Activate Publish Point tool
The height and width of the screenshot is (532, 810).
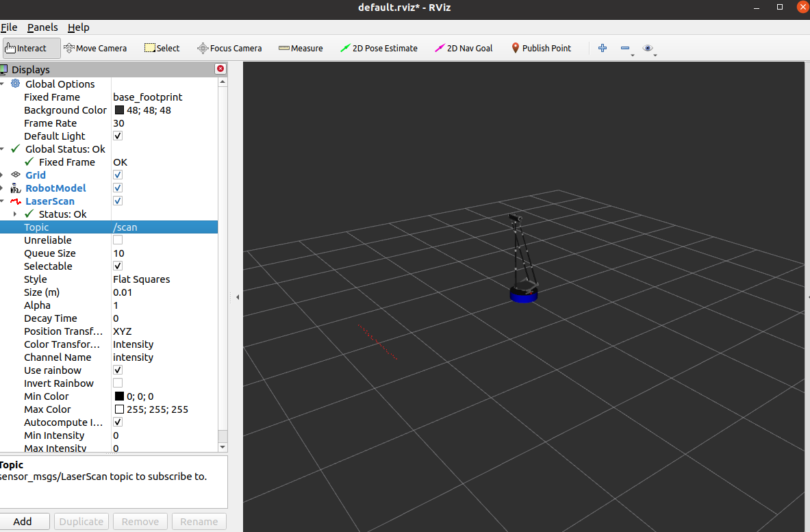(541, 48)
